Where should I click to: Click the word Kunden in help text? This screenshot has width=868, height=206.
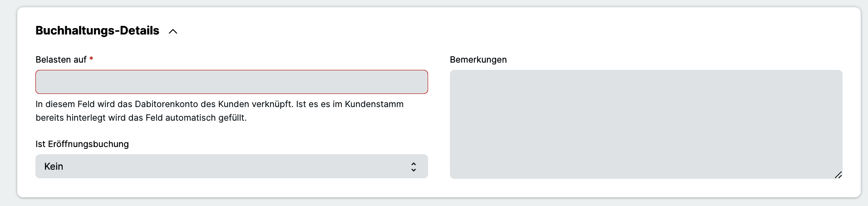click(233, 104)
